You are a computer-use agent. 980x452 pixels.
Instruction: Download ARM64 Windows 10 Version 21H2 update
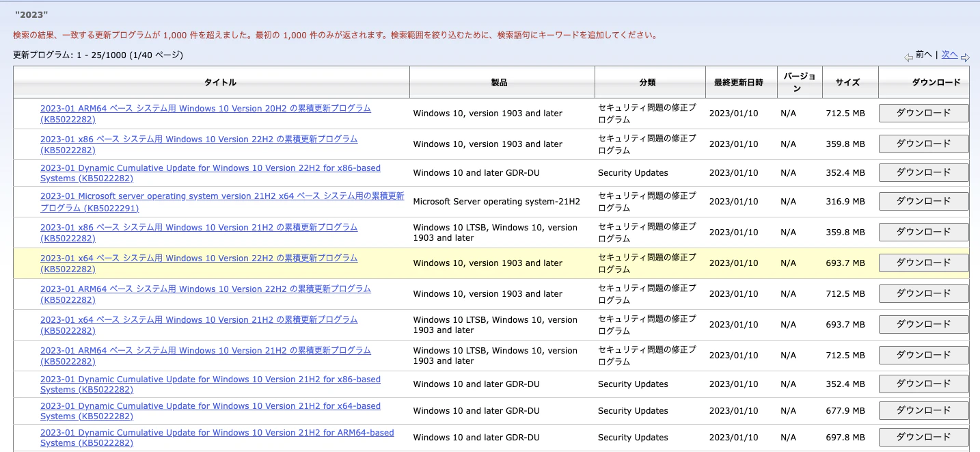pos(923,356)
